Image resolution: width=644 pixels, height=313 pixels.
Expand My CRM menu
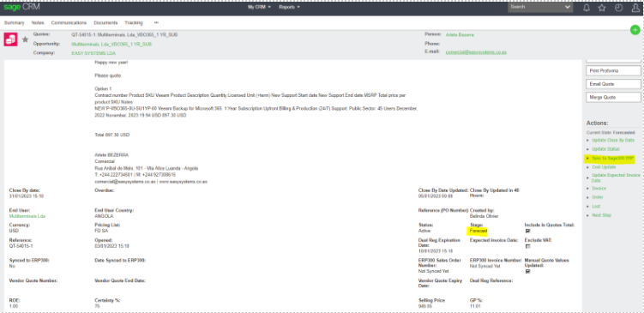tap(259, 8)
